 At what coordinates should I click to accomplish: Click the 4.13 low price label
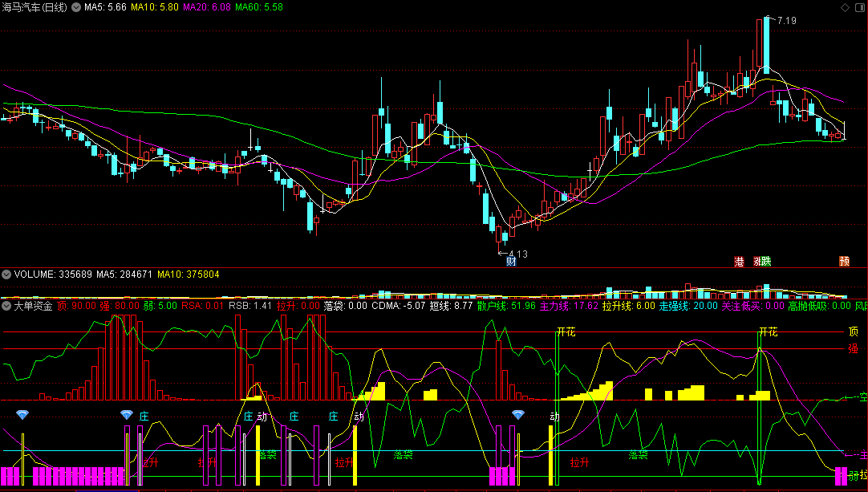coord(518,254)
